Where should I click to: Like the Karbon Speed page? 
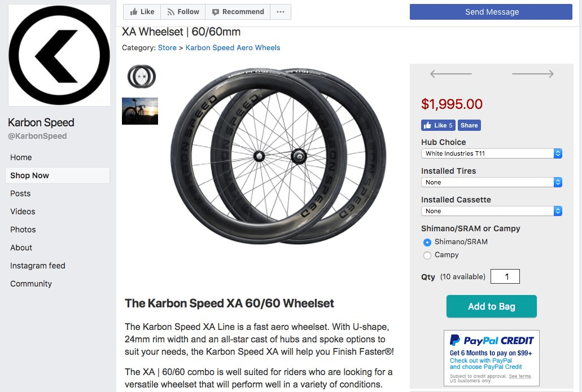141,11
